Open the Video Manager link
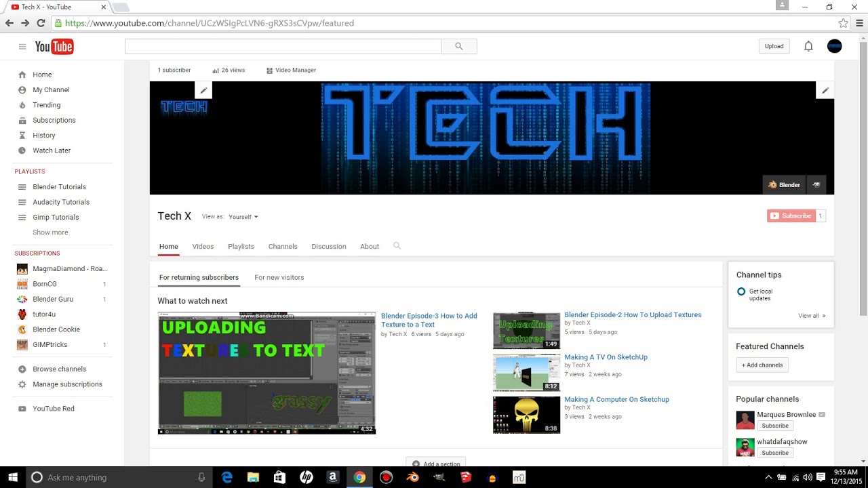Viewport: 868px width, 488px height. [291, 70]
